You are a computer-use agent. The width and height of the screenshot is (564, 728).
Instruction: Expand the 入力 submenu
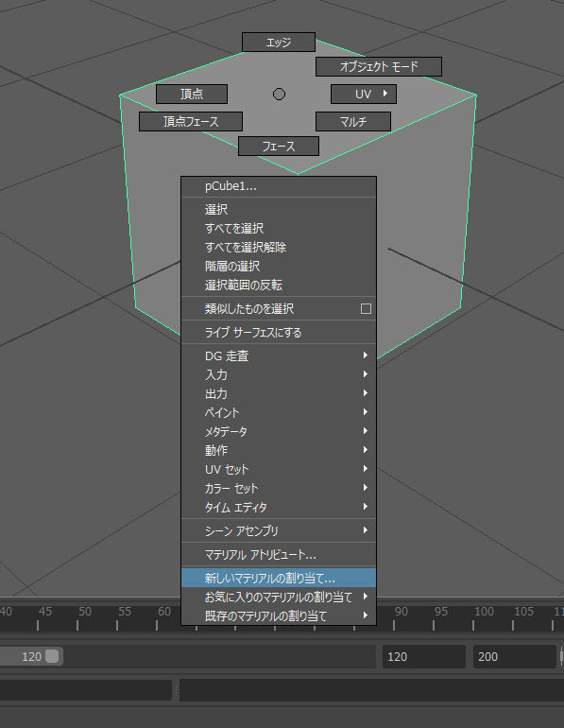tap(279, 374)
